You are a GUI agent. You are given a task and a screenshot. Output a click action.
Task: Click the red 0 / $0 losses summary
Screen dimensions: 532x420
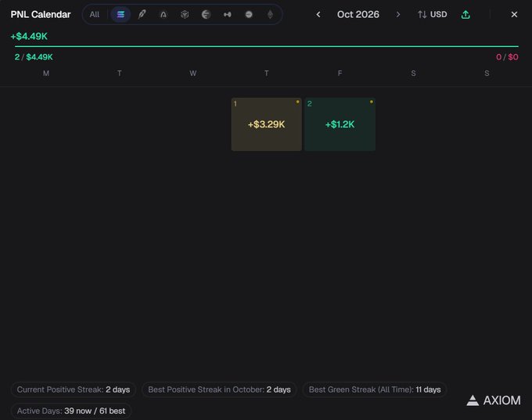coord(507,57)
